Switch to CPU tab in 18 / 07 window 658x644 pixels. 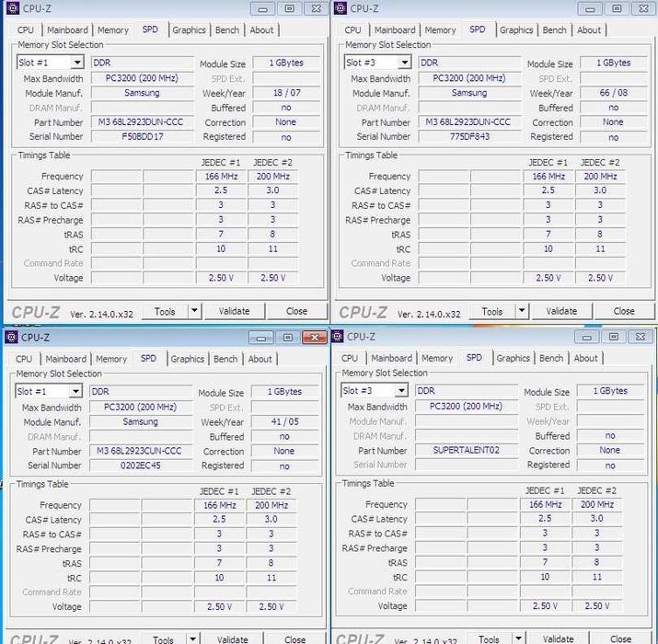(x=26, y=30)
